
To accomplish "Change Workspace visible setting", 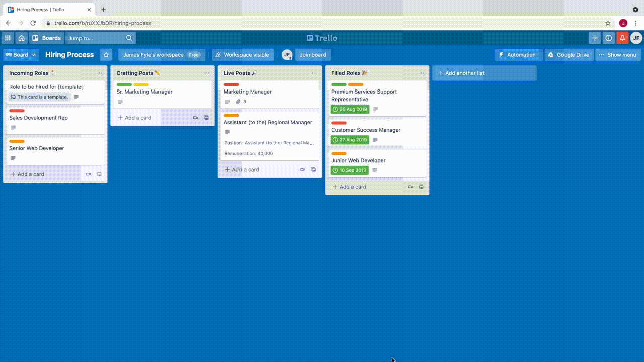I will (x=243, y=55).
